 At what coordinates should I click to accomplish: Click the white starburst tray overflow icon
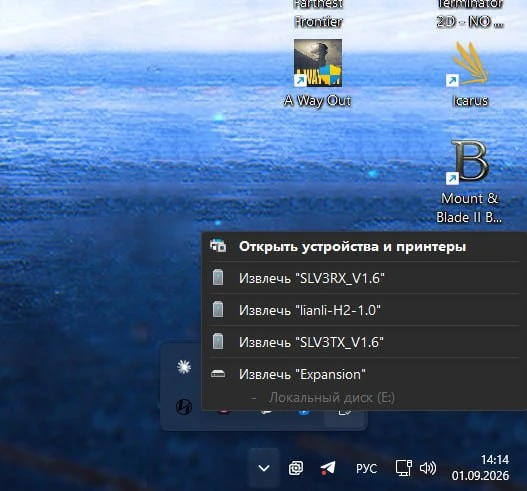pyautogui.click(x=184, y=367)
